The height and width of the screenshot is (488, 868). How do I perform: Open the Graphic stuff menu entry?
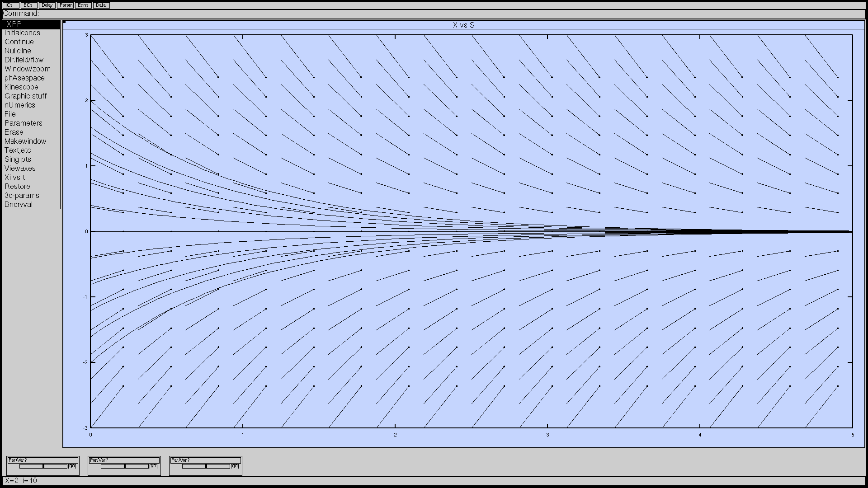31,96
